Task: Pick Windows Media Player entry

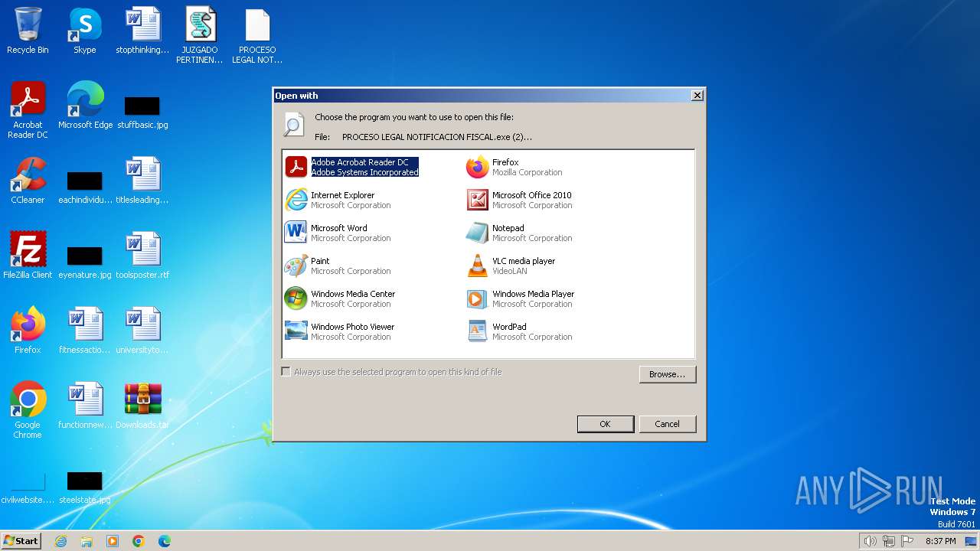Action: (521, 298)
